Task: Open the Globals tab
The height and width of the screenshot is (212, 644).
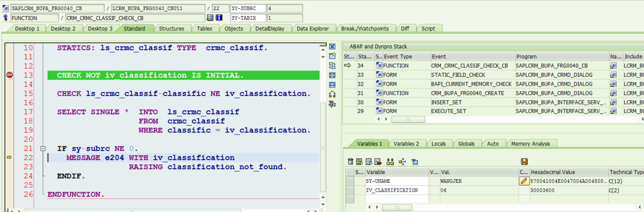Action: pos(466,143)
